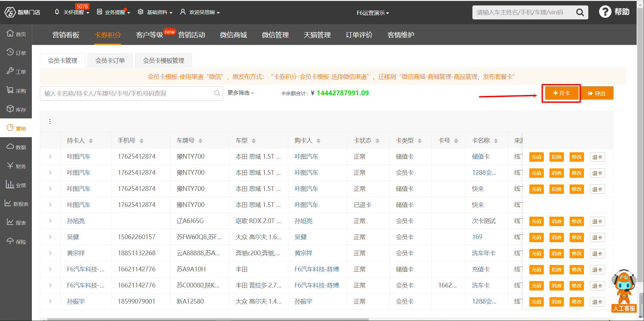Open 保险 umbrella sidebar item

(16, 241)
